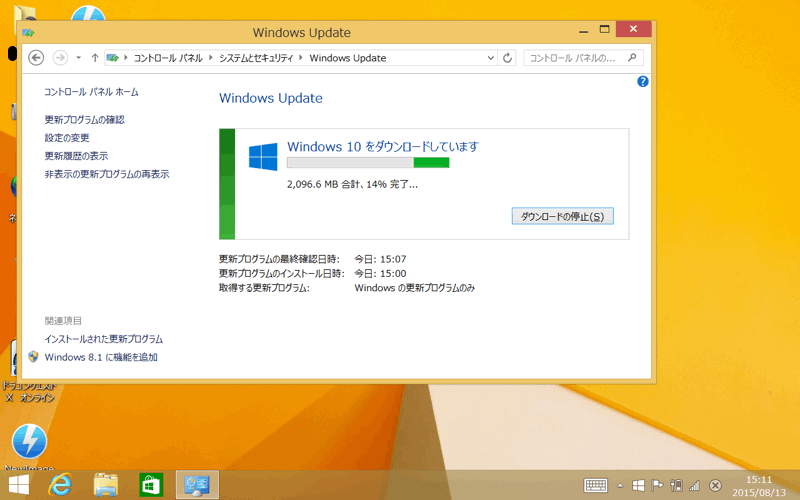Image resolution: width=800 pixels, height=500 pixels.
Task: Select システムとセキュリティ in the breadcrumb
Action: [x=255, y=58]
